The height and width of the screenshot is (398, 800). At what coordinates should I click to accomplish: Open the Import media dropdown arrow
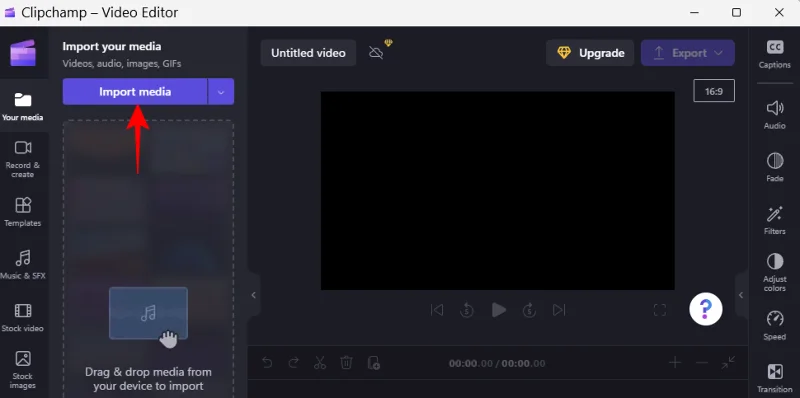coord(221,92)
